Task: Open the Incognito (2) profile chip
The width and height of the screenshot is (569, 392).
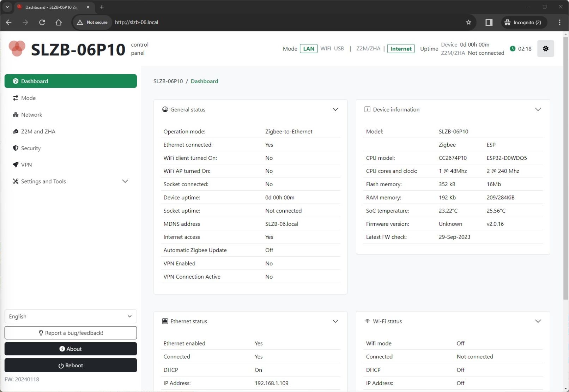Action: tap(524, 22)
